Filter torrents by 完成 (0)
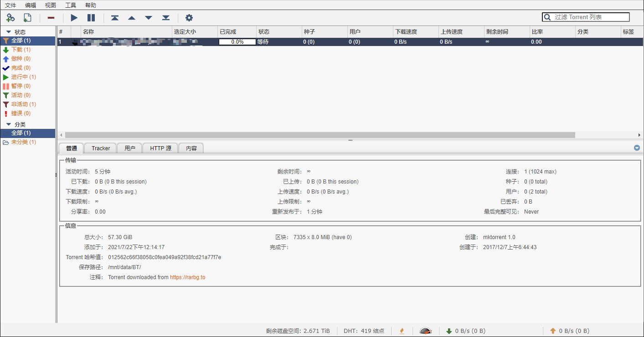Screen dimensions: 644x337 point(28,68)
